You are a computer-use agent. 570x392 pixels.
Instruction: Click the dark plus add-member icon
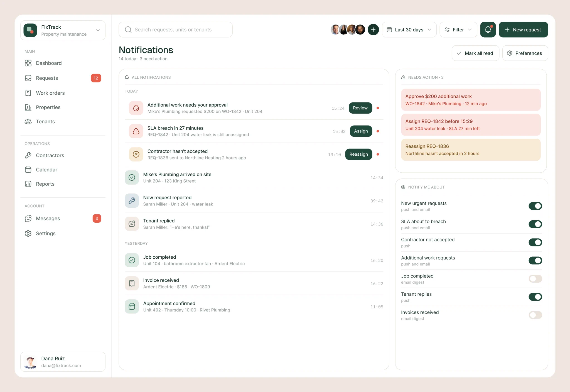373,30
